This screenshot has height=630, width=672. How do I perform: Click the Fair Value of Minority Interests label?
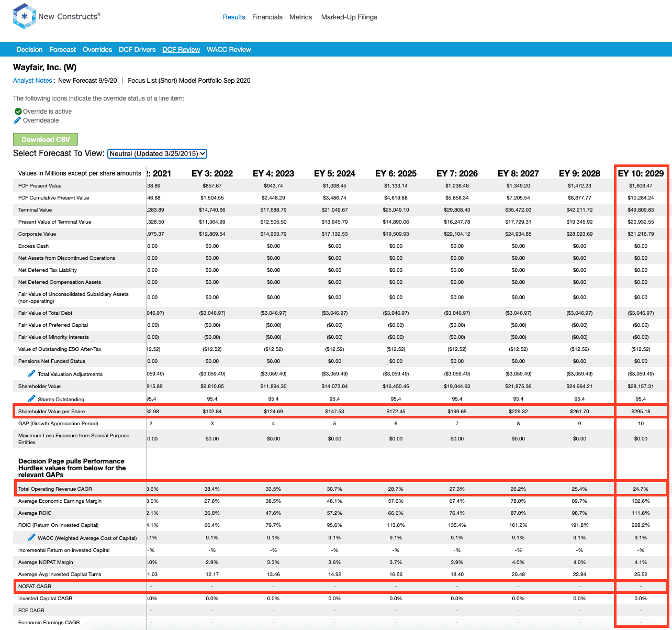click(x=53, y=337)
